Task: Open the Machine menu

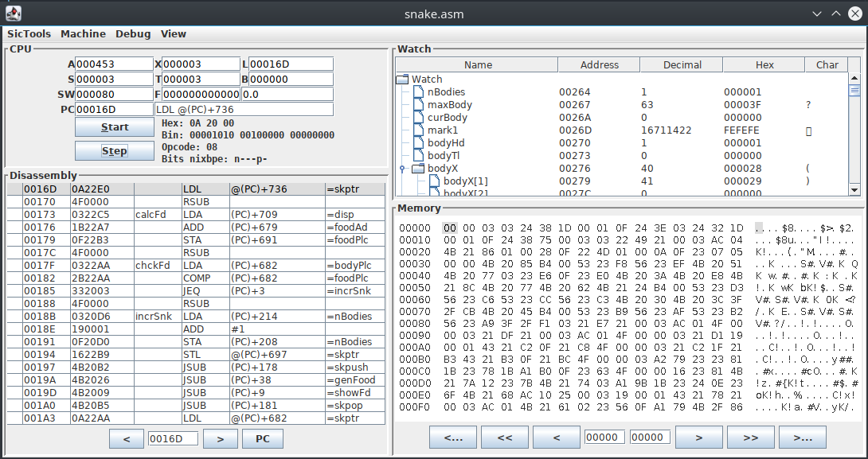Action: (83, 34)
